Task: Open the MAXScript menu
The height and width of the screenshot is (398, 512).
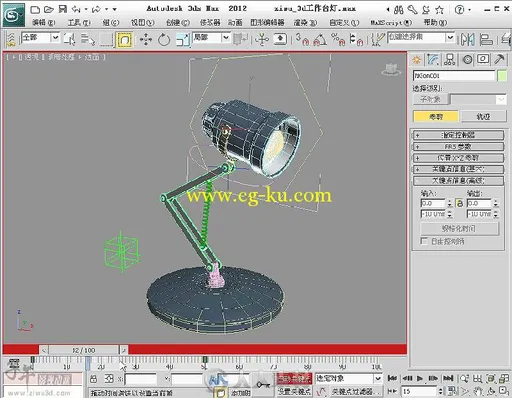Action: pyautogui.click(x=391, y=23)
